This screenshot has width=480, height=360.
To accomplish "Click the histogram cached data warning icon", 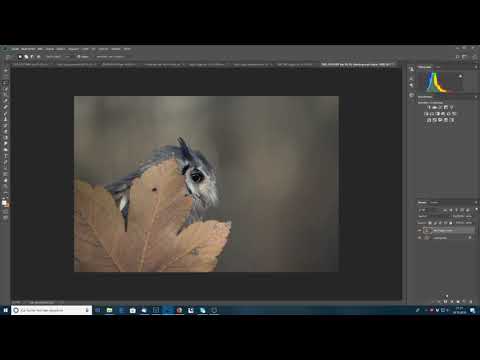I will [461, 76].
